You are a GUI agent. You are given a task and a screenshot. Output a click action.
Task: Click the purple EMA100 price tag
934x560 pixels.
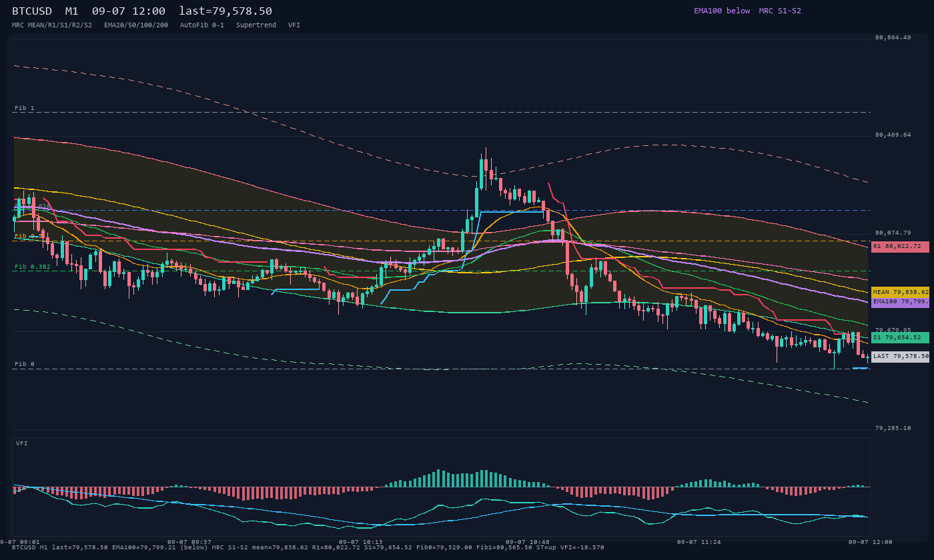click(x=900, y=302)
